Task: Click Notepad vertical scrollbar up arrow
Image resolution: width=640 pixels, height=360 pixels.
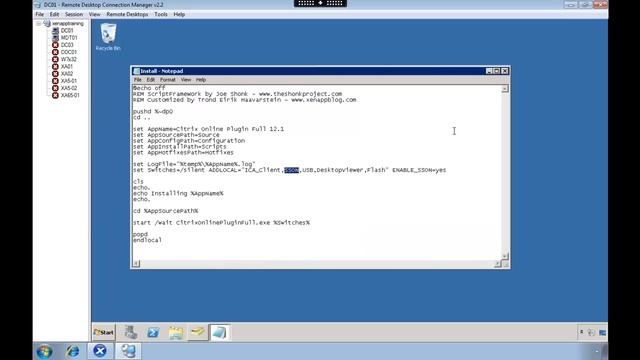Action: (505, 89)
